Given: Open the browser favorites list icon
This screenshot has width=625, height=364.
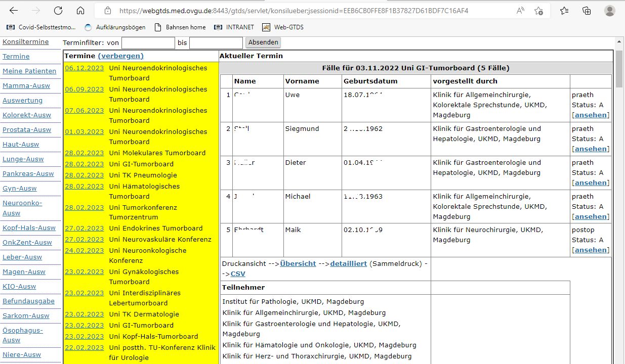Looking at the screenshot, I should point(564,11).
